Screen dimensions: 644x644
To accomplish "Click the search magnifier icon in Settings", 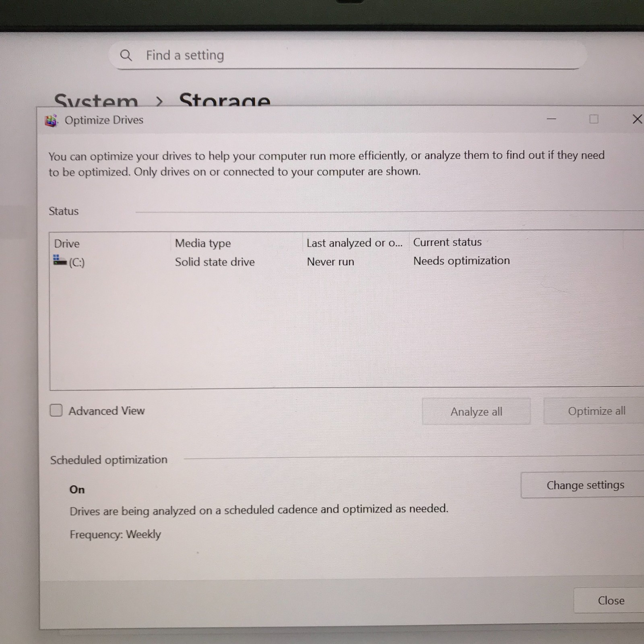I will point(126,55).
